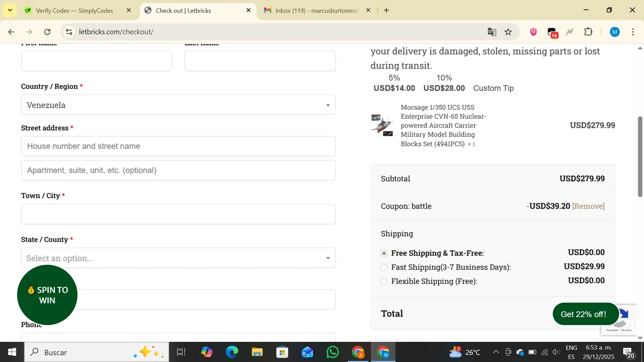Screen dimensions: 644x362
Task: Open the tab search chevron
Action: tap(10, 10)
